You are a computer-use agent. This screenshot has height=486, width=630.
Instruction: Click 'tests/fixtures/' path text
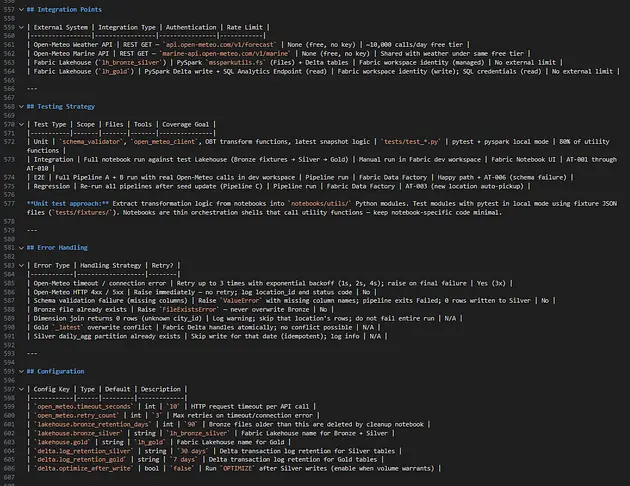(82, 212)
